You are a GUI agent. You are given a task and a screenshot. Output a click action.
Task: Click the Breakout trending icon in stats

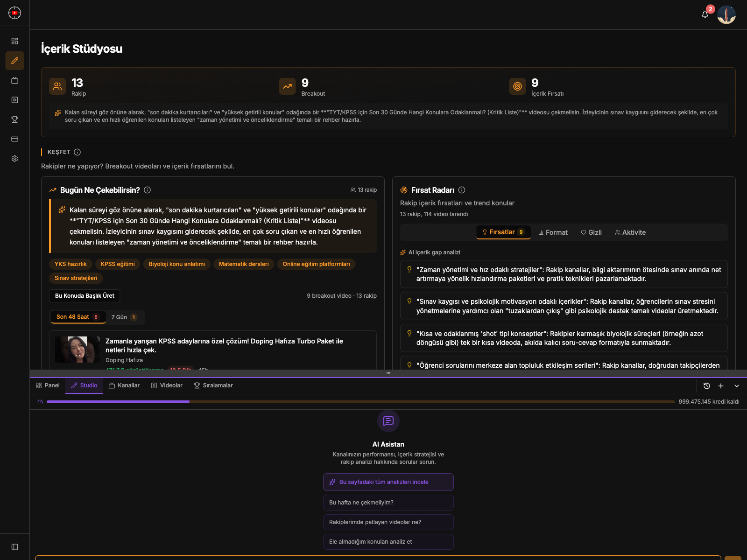(x=288, y=86)
